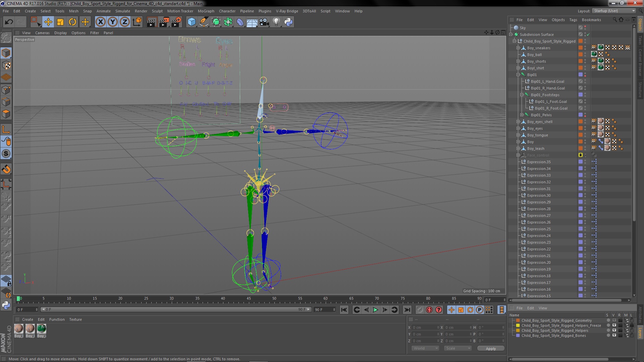
Task: Play the animation forward
Action: pyautogui.click(x=375, y=310)
